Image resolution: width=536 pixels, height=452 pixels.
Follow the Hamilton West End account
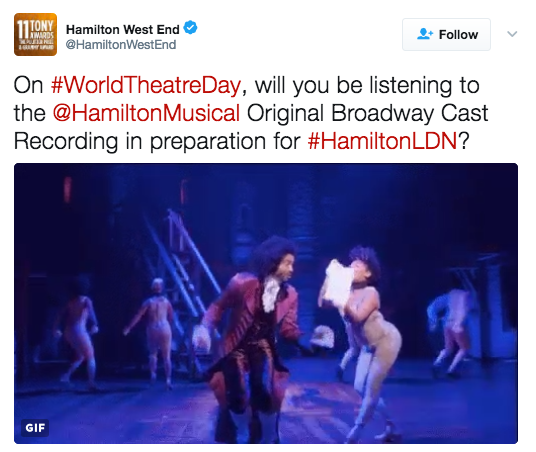click(446, 35)
